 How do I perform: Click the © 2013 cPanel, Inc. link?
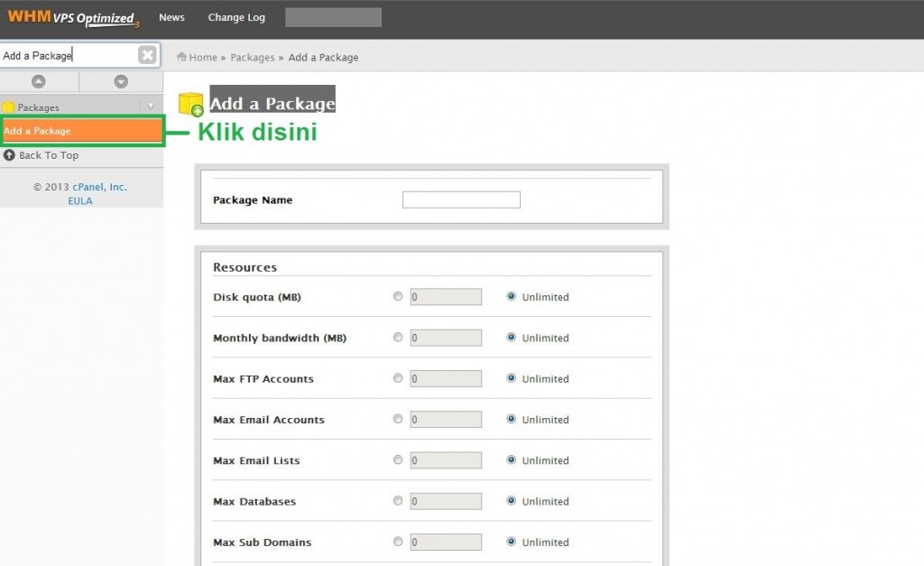(x=82, y=187)
